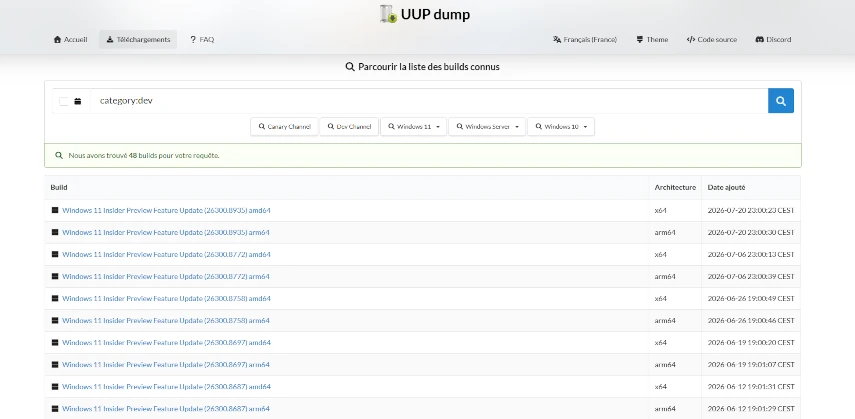The image size is (855, 419).
Task: Open the Code source link
Action: [x=712, y=40]
